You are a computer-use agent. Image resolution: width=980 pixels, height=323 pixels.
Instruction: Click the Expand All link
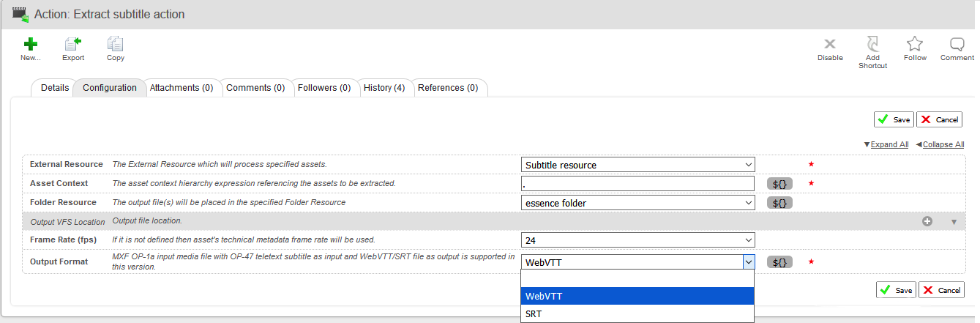click(889, 145)
